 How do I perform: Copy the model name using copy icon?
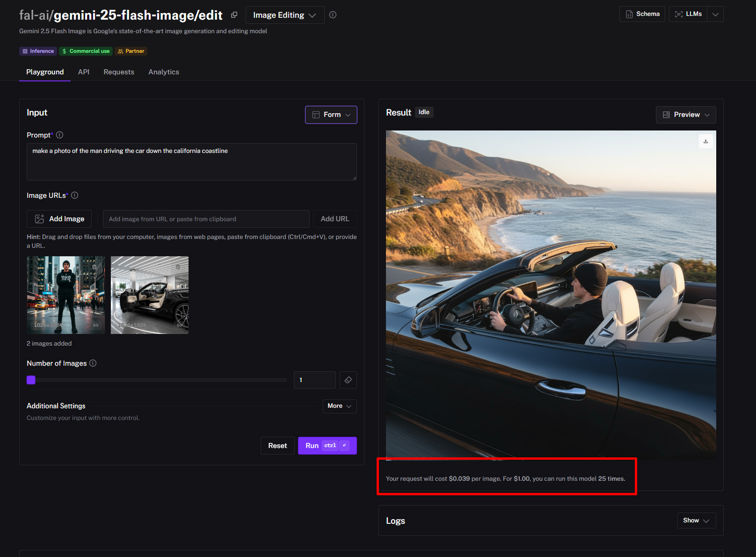234,15
